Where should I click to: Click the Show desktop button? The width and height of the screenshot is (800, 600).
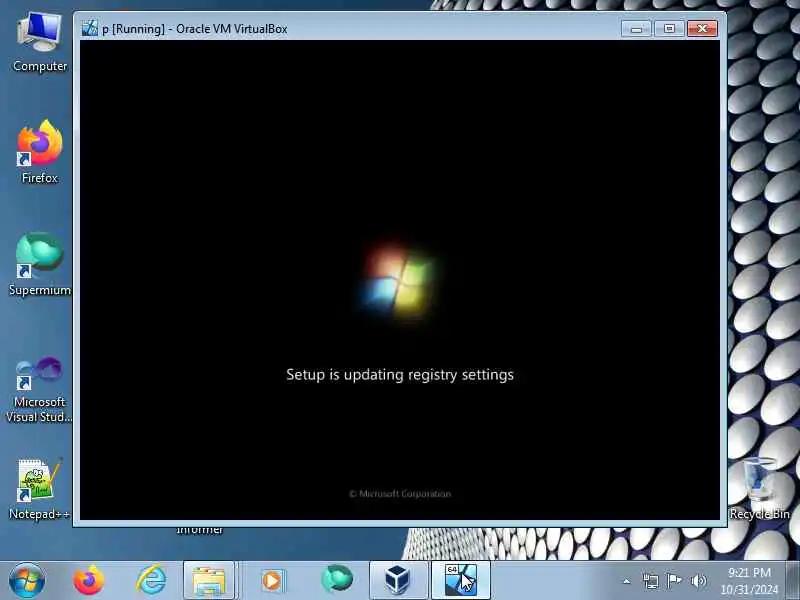(793, 581)
